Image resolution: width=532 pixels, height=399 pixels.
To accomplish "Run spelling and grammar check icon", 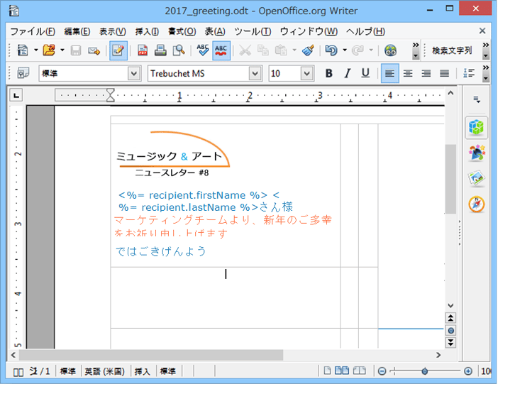I will (x=203, y=50).
